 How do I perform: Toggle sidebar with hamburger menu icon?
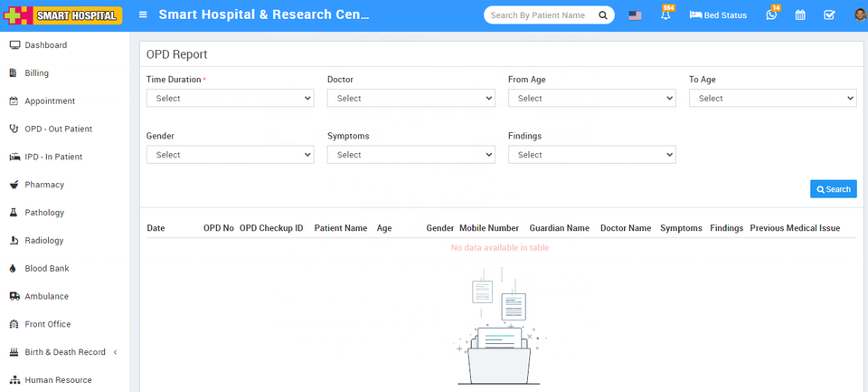pos(143,15)
